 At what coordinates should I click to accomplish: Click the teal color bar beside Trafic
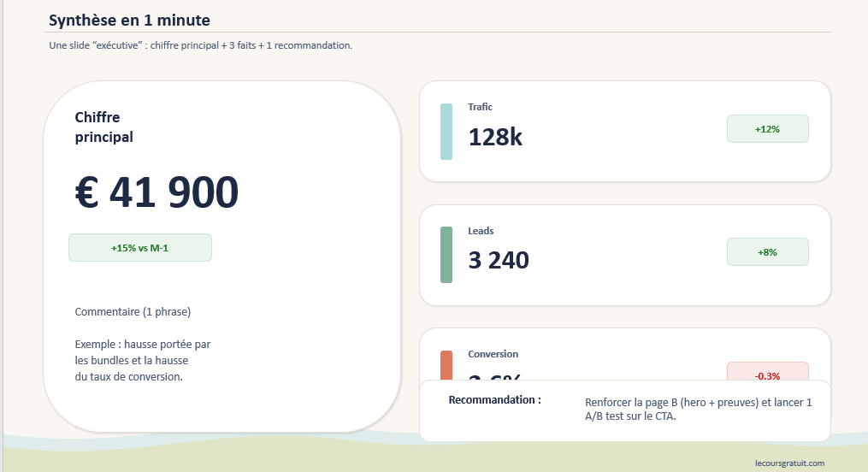click(x=446, y=132)
